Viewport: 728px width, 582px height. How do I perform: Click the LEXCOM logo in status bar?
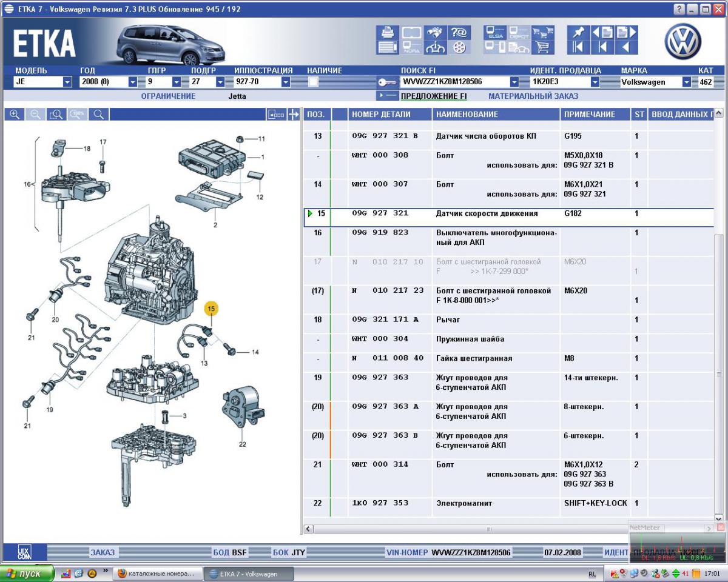click(x=24, y=552)
